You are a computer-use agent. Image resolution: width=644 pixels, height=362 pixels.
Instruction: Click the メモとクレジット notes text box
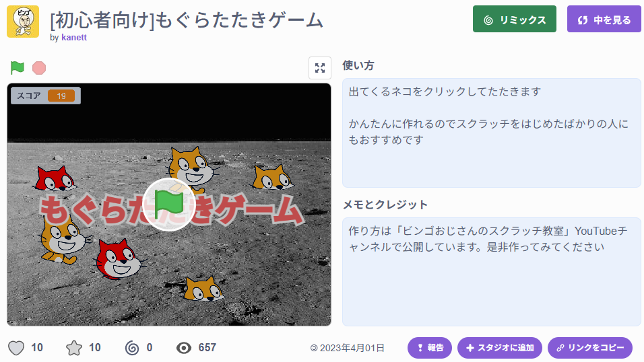click(491, 272)
